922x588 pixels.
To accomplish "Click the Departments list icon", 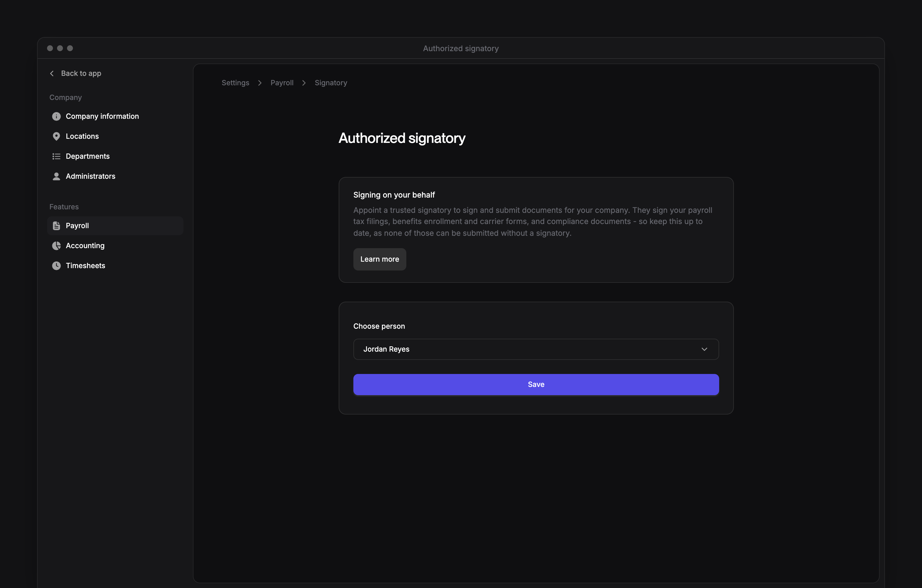I will tap(56, 156).
